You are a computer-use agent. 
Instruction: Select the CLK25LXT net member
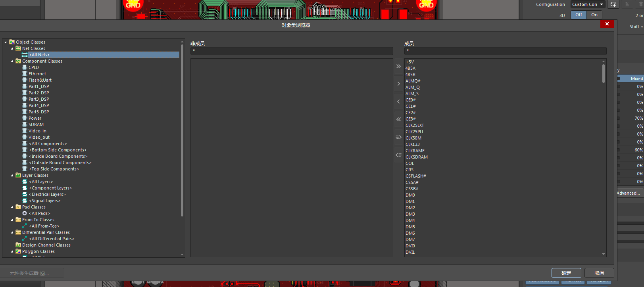pyautogui.click(x=415, y=125)
